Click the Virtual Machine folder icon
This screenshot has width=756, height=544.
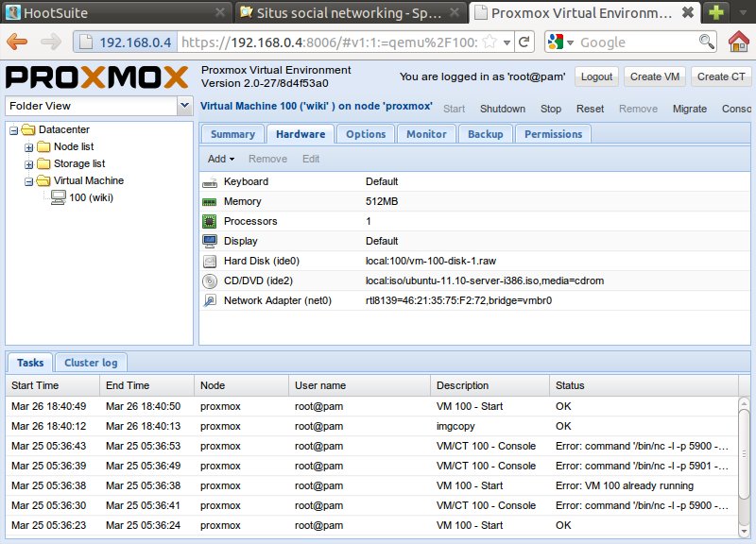[43, 180]
